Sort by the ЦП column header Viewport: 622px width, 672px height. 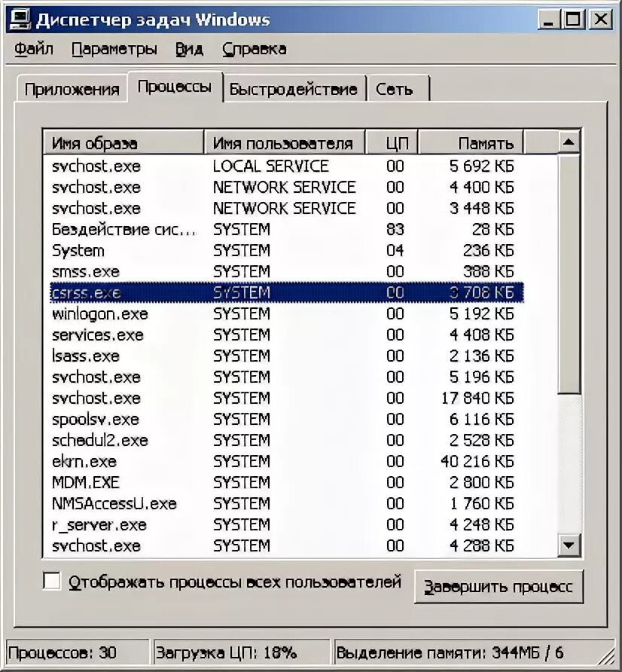coord(391,143)
